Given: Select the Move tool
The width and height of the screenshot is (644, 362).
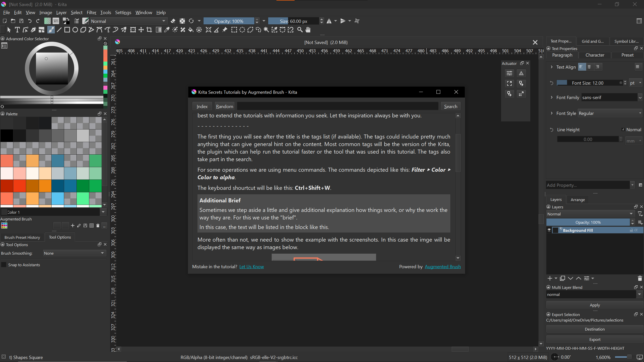Looking at the screenshot, I should pyautogui.click(x=141, y=30).
